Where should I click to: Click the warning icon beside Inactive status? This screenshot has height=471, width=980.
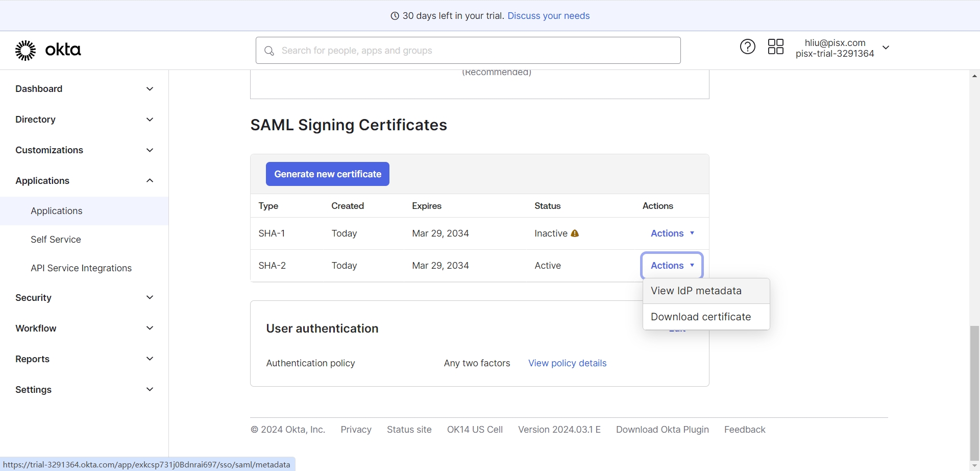point(575,233)
